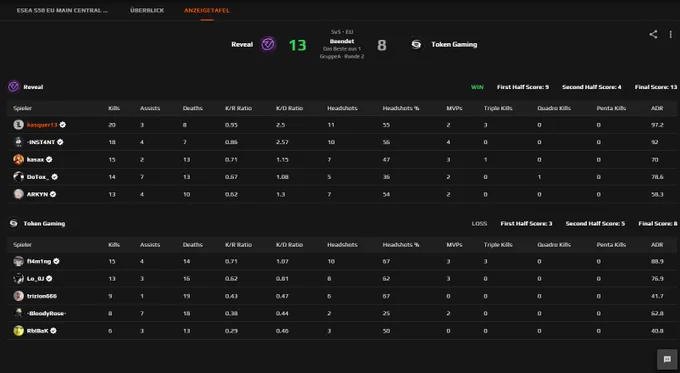
Task: Click the verified badge next to -INST4NT
Action: (60, 142)
